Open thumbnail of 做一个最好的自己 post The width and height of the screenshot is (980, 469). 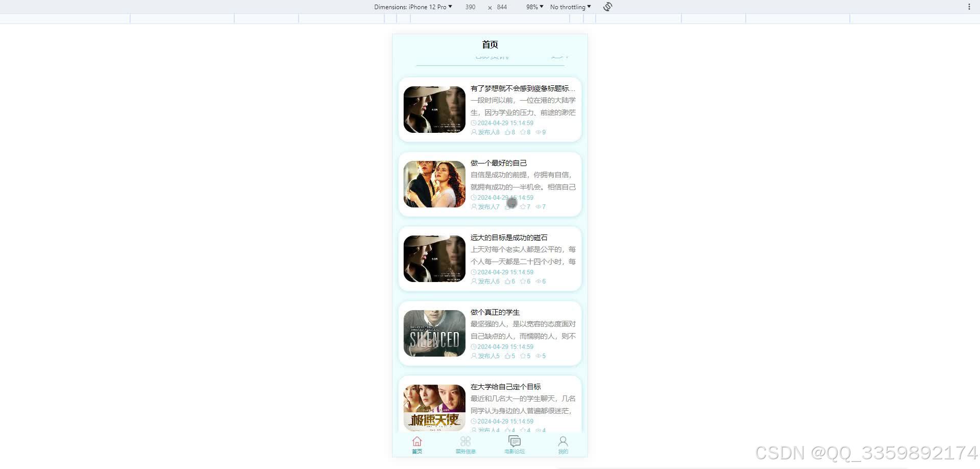(434, 184)
